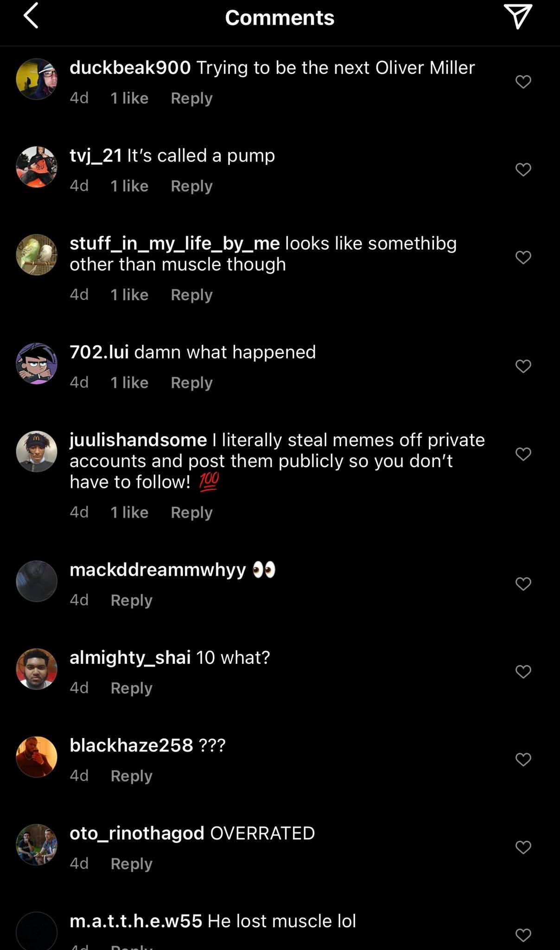Image resolution: width=560 pixels, height=950 pixels.
Task: Tap oto_rinothagod's profile photo
Action: point(37,844)
